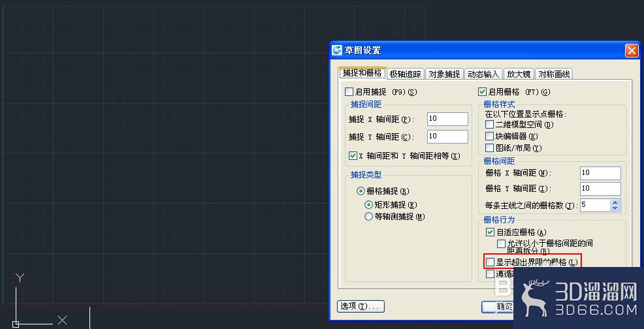This screenshot has height=329, width=644.
Task: Choose the 等轴测捕捉 radio option
Action: tap(368, 217)
